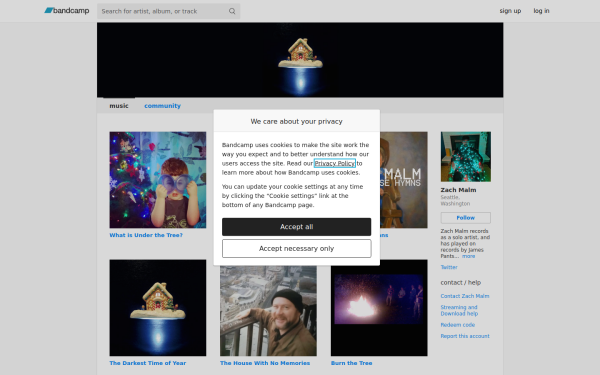
Task: Click The House With No Memories title link
Action: click(265, 363)
